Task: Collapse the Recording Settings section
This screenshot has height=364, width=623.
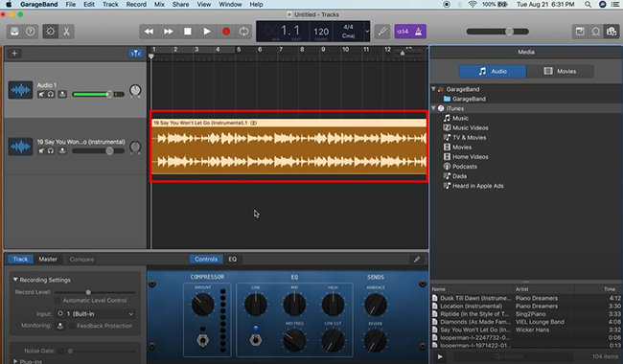Action: click(x=15, y=280)
